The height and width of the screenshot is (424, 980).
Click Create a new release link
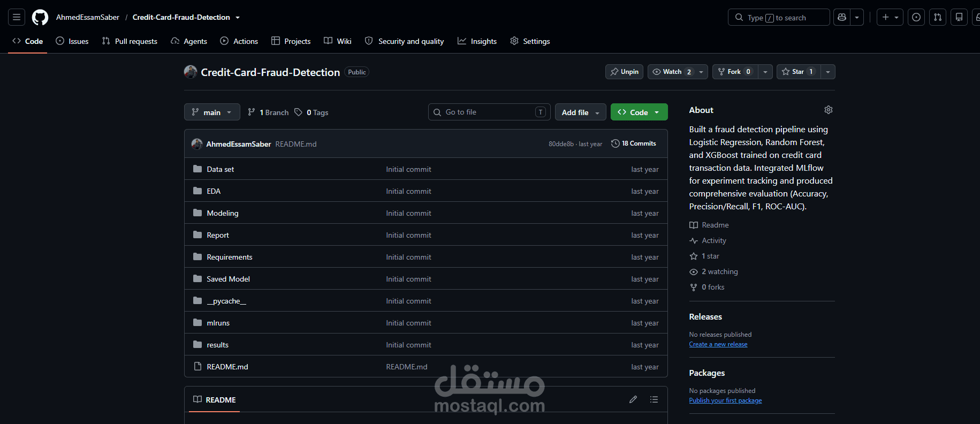[x=718, y=344]
